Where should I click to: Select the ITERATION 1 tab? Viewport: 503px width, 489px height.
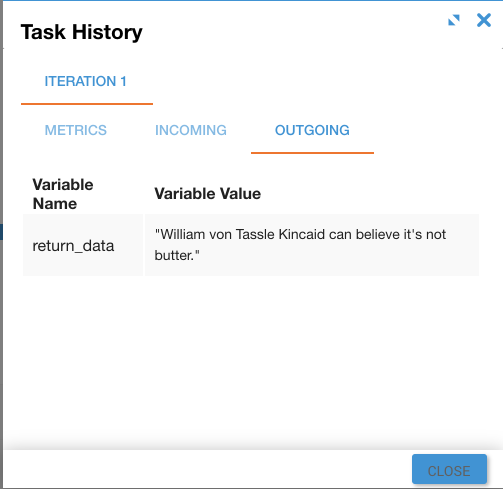(x=86, y=81)
